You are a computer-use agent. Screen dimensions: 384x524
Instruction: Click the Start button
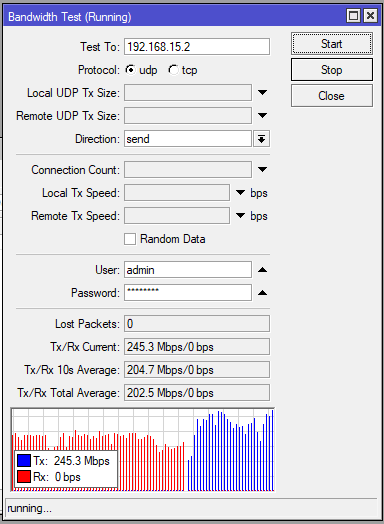click(x=332, y=44)
